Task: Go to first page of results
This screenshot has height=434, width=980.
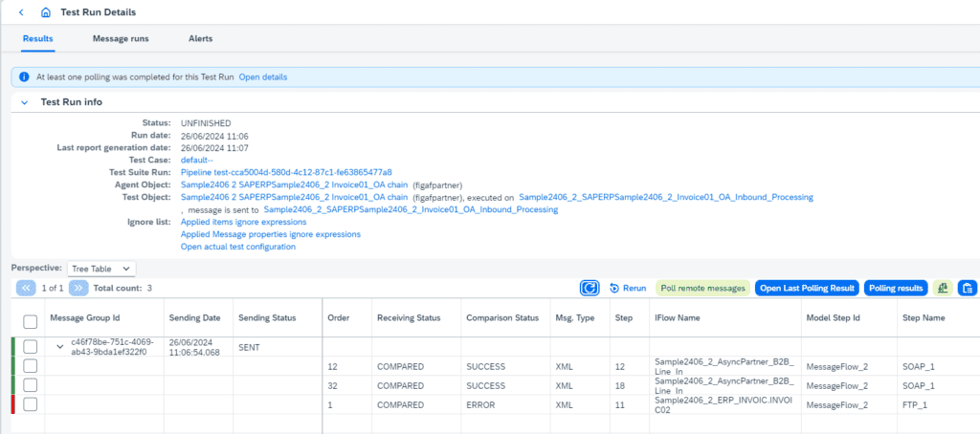Action: pyautogui.click(x=26, y=288)
